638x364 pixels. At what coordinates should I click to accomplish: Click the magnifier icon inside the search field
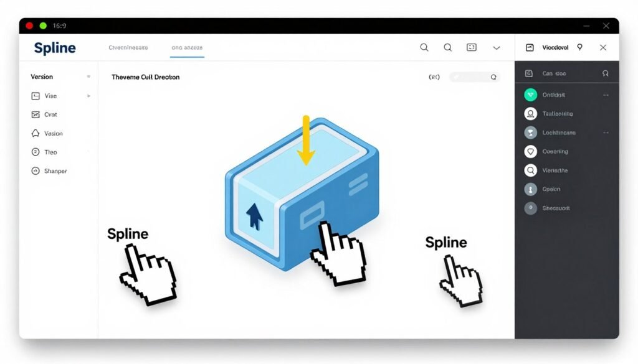(493, 77)
